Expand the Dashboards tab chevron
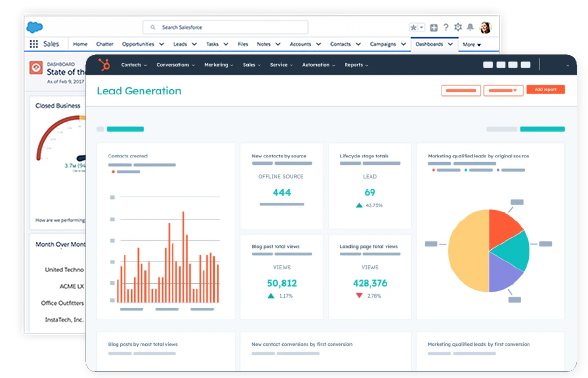588x378 pixels. (450, 44)
